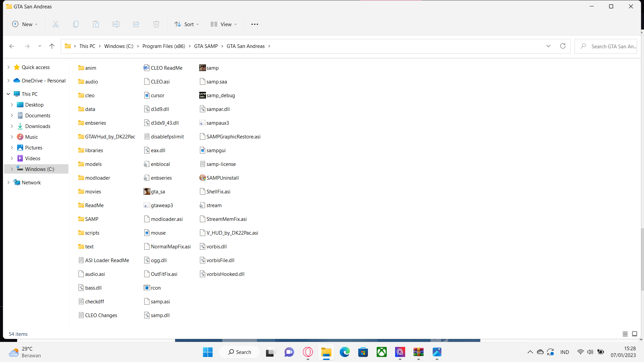Switch to large icons view layout

[x=635, y=334]
